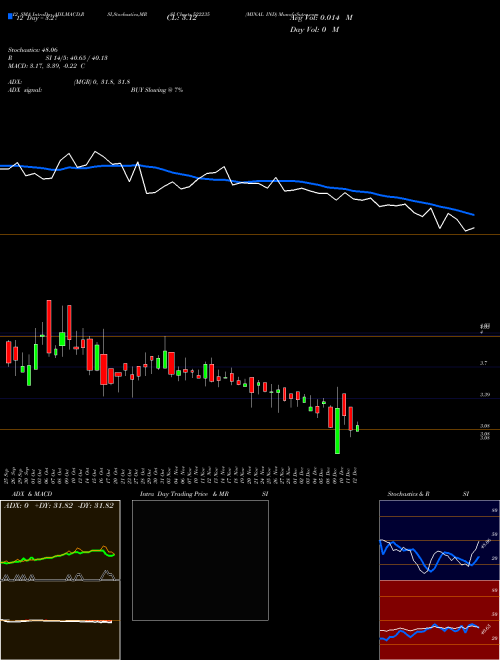
Task: Click the '3.39' price axis label
Action: click(x=484, y=395)
